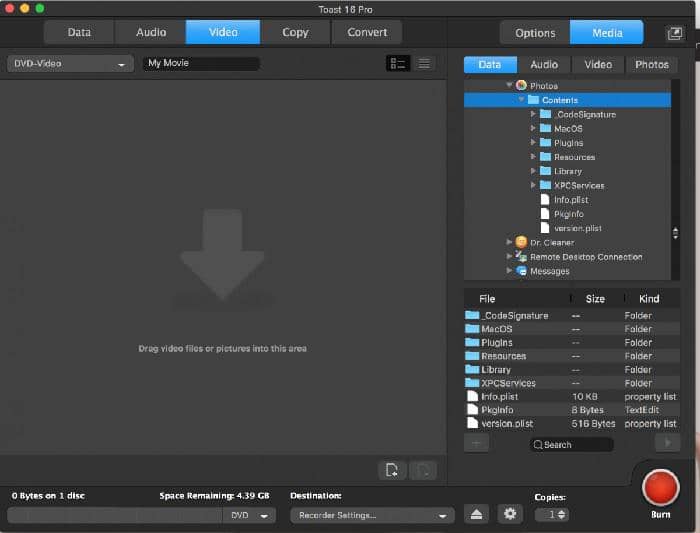This screenshot has height=533, width=700.
Task: Click the red Burn button
Action: [661, 487]
